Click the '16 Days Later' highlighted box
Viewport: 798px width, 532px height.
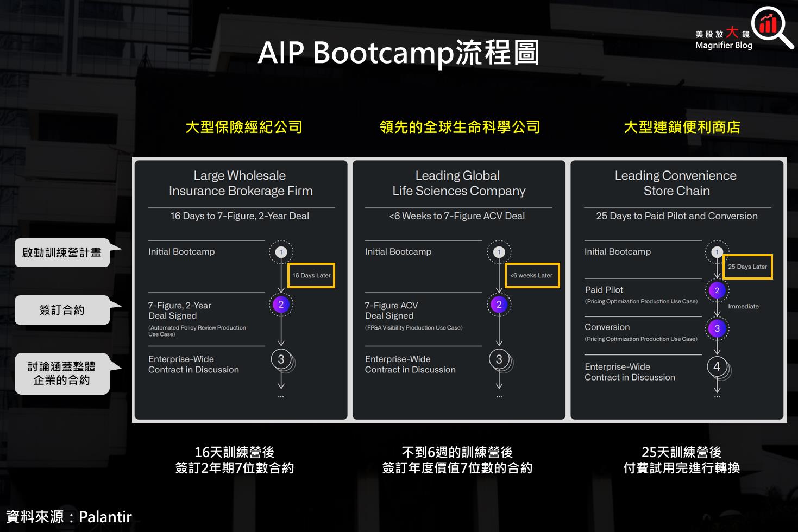coord(311,275)
